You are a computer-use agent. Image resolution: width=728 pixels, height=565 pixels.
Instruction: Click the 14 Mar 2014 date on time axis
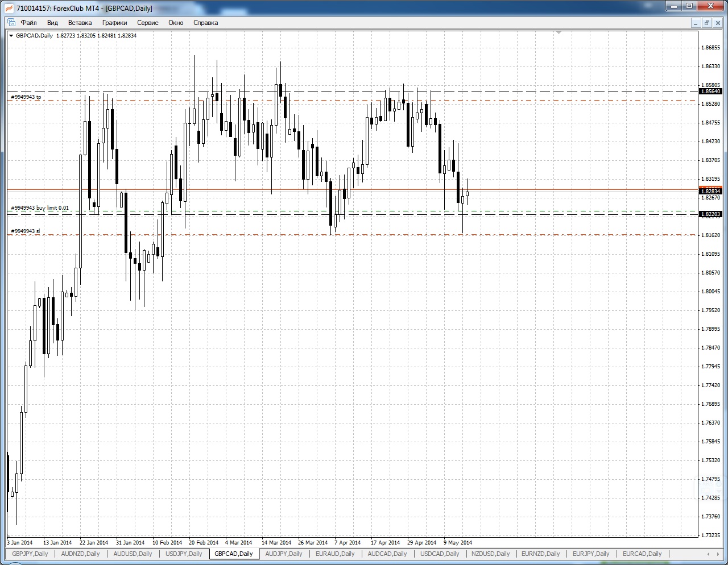(x=276, y=543)
